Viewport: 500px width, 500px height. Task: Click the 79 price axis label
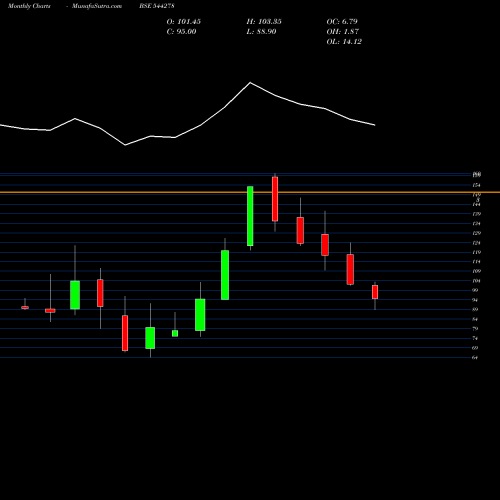coord(476,329)
